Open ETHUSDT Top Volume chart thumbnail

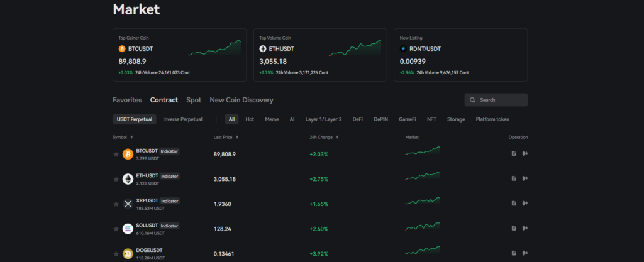point(355,48)
